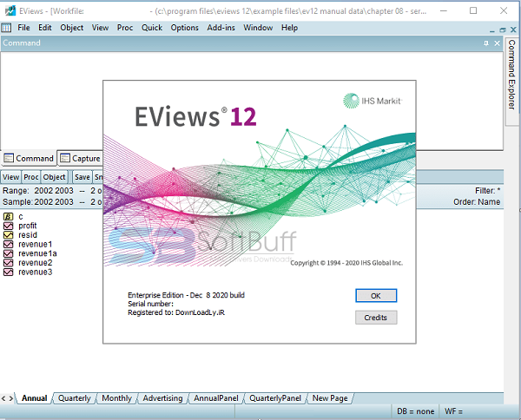Screen dimensions: 521x420
Task: Pin the Command panel with pushpin icon
Action: (486, 43)
